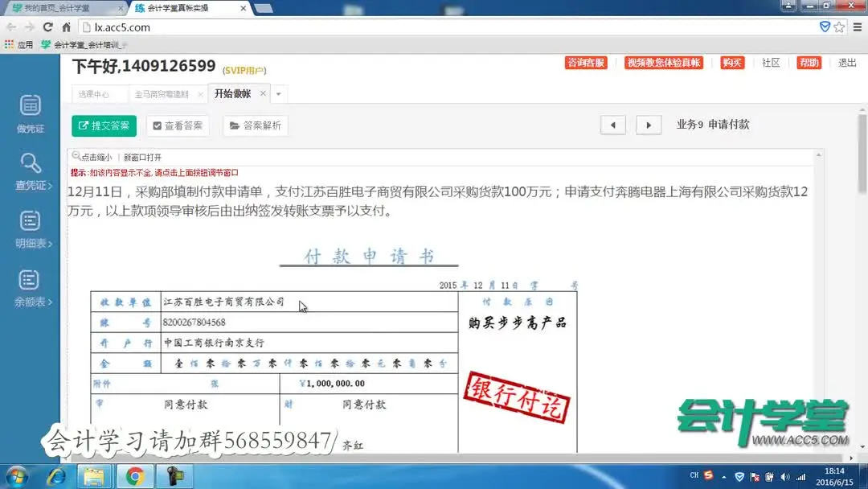The width and height of the screenshot is (868, 489).
Task: Show hidden tray icons arrow
Action: click(x=724, y=477)
